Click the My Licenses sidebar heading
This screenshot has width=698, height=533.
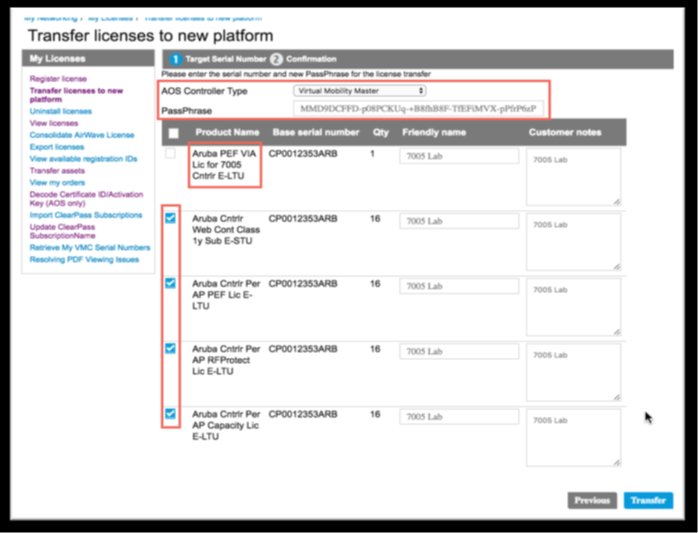[x=57, y=59]
